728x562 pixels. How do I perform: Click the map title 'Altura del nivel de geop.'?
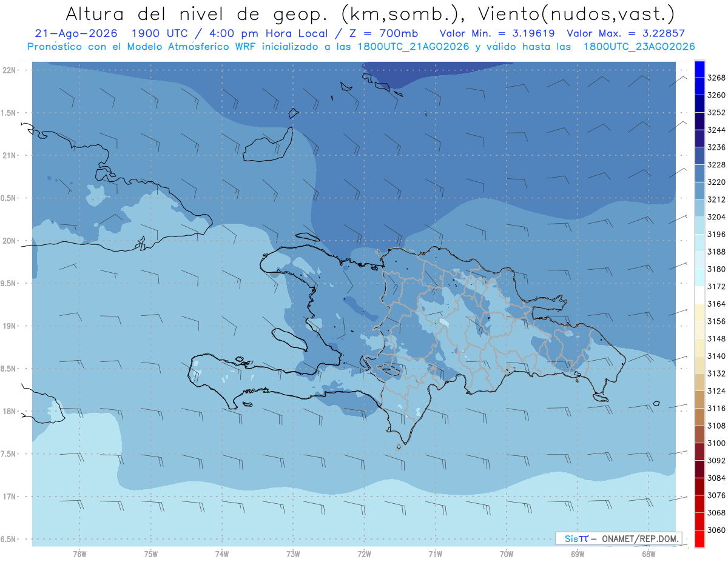click(197, 13)
